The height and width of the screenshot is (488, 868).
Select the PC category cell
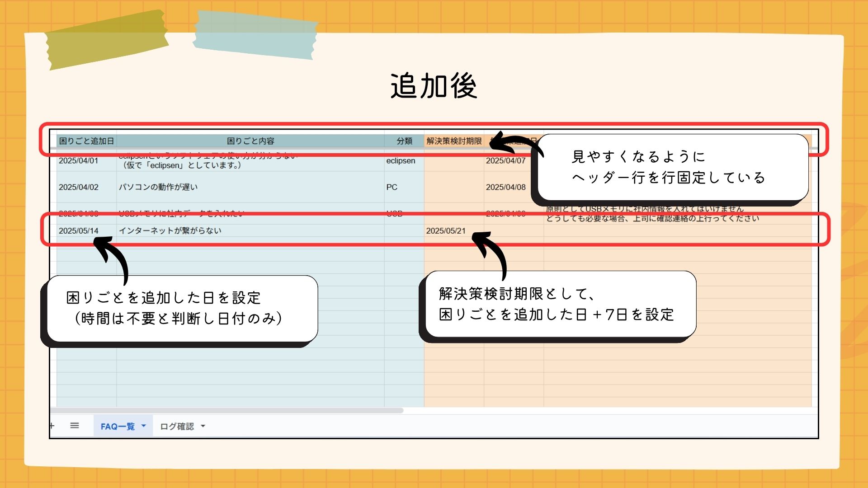click(392, 187)
